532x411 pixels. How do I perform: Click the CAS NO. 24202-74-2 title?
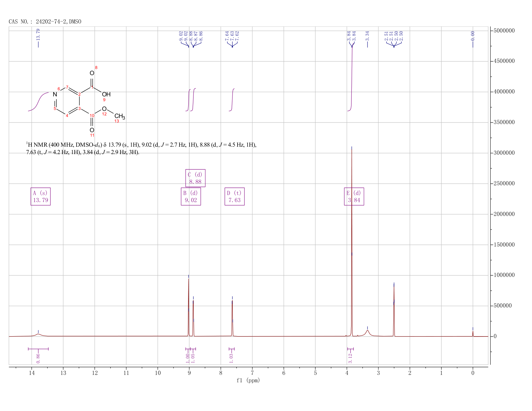tap(45, 22)
